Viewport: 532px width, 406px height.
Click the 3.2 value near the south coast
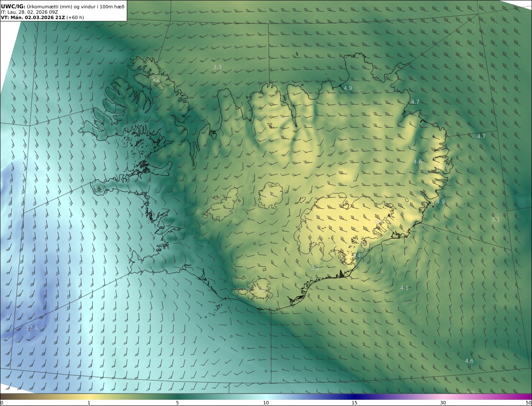315,268
